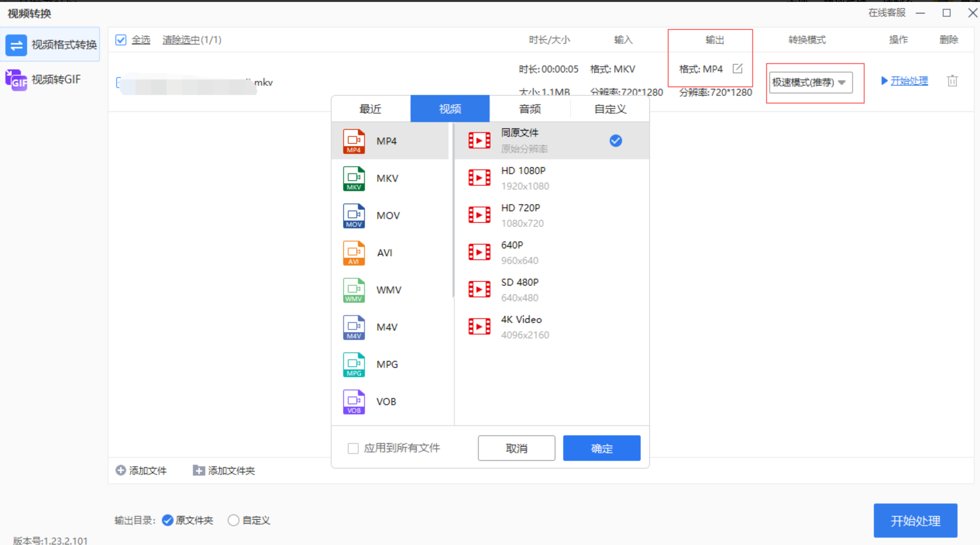Select SD 480P resolution preset
Image resolution: width=980 pixels, height=545 pixels.
552,290
